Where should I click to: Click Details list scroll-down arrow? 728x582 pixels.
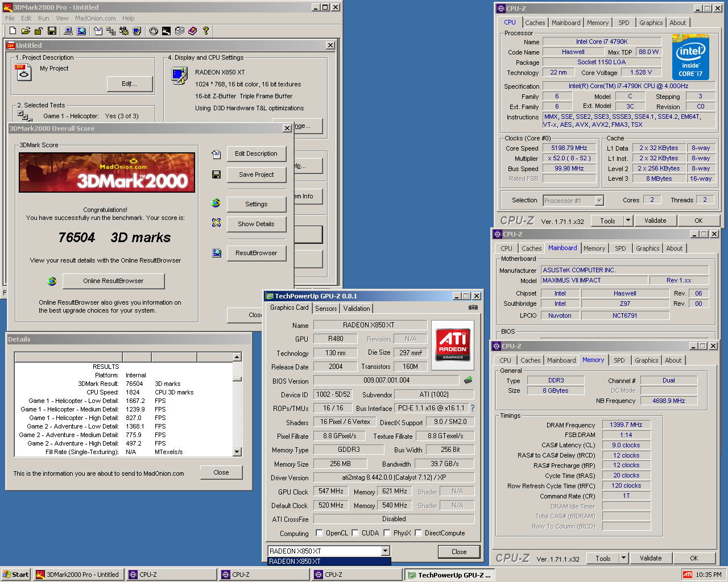237,452
